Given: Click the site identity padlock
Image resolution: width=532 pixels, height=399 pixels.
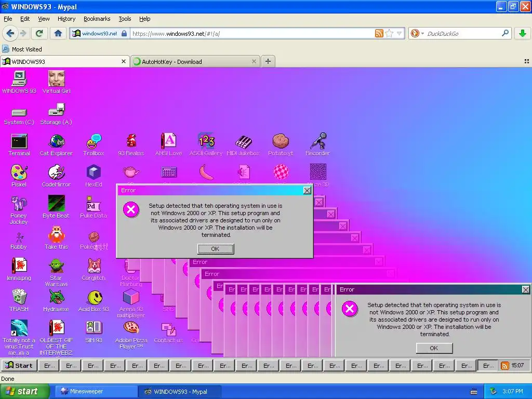Looking at the screenshot, I should 124,33.
